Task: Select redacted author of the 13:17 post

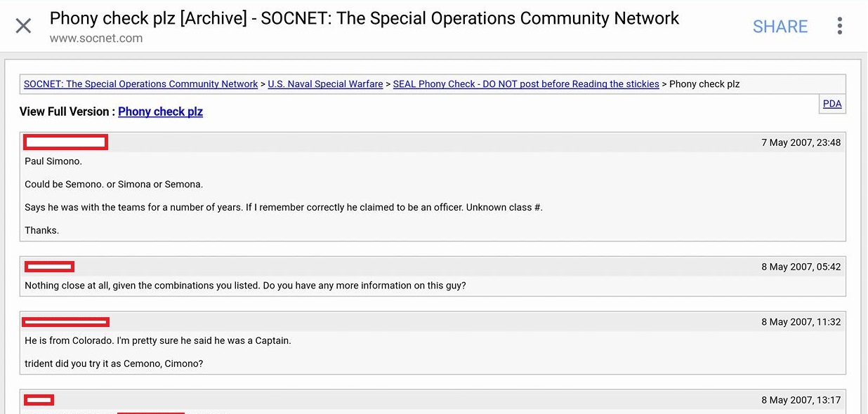Action: [39, 400]
